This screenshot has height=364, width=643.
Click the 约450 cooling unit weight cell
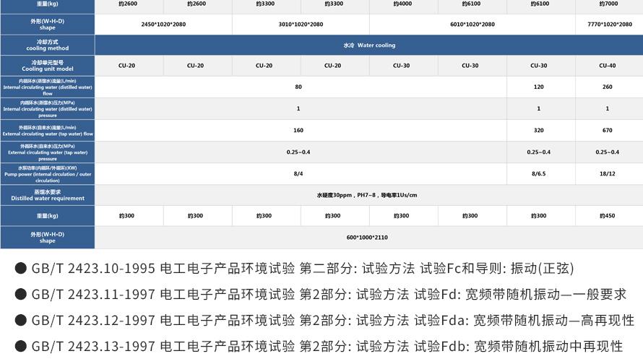[607, 216]
